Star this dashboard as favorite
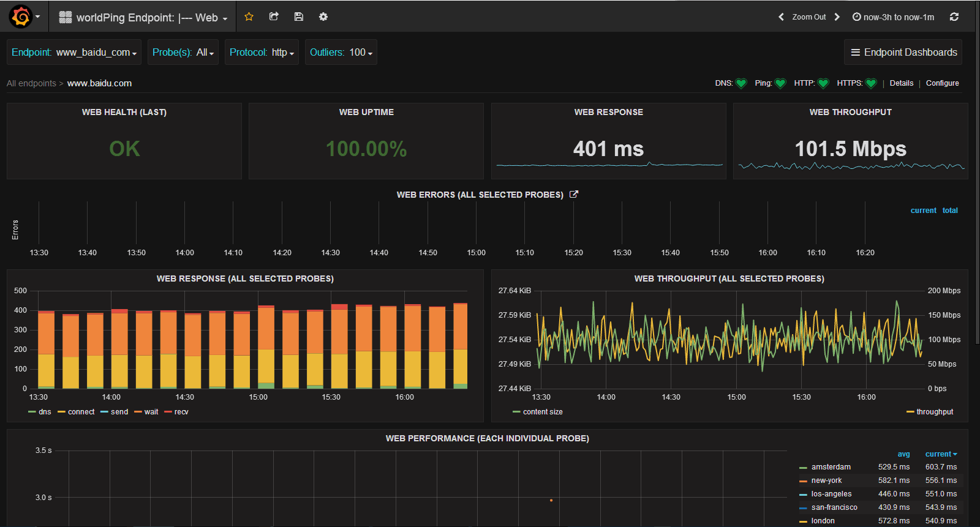The width and height of the screenshot is (980, 527). point(249,17)
